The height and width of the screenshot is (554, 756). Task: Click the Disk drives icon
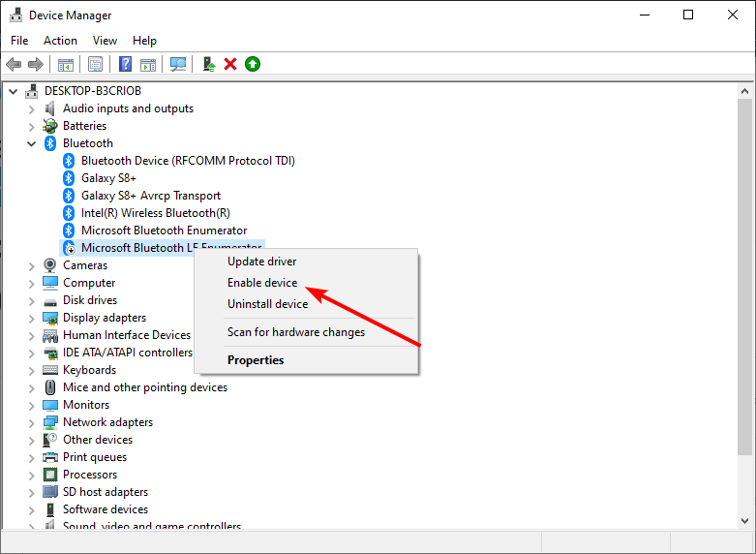tap(50, 302)
